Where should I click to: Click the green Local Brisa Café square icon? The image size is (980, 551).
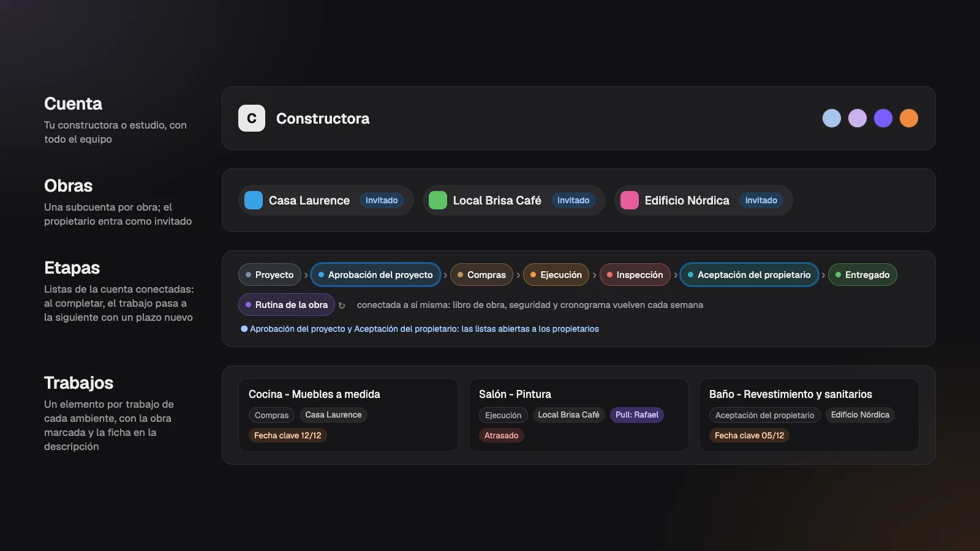tap(438, 200)
